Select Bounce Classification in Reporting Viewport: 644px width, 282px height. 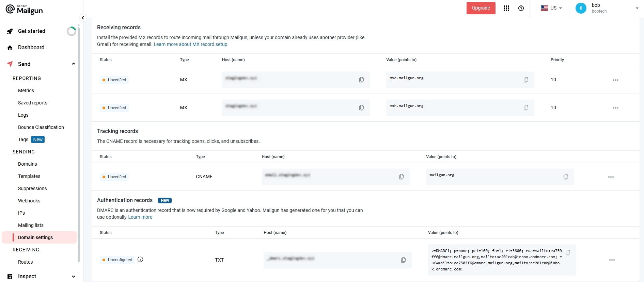pos(41,127)
